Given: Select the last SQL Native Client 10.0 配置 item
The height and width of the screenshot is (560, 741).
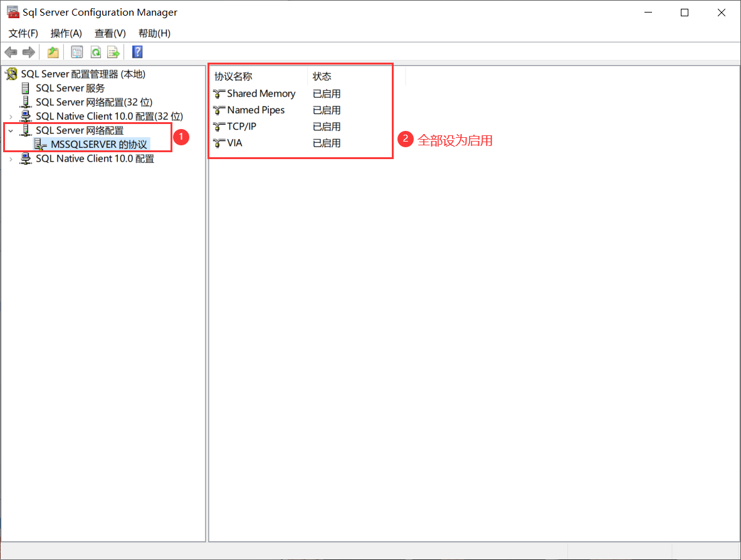Looking at the screenshot, I should pos(95,158).
